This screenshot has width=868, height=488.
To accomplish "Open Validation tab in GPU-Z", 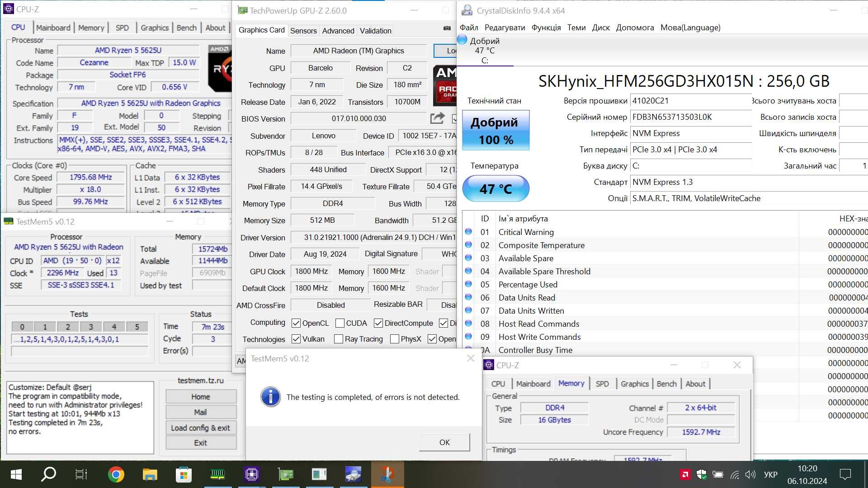I will click(x=375, y=31).
